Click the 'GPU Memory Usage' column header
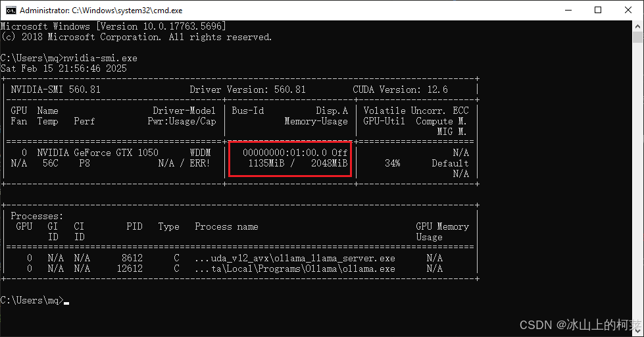The height and width of the screenshot is (337, 644). (442, 232)
